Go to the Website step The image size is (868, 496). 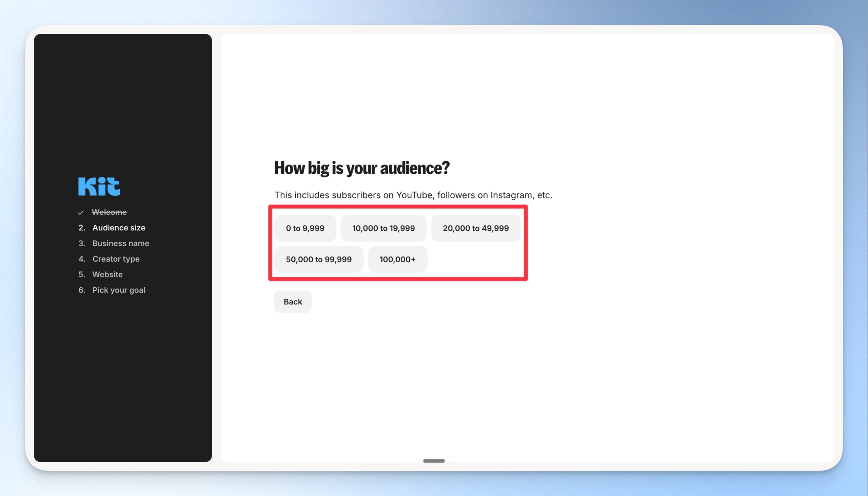(x=107, y=274)
